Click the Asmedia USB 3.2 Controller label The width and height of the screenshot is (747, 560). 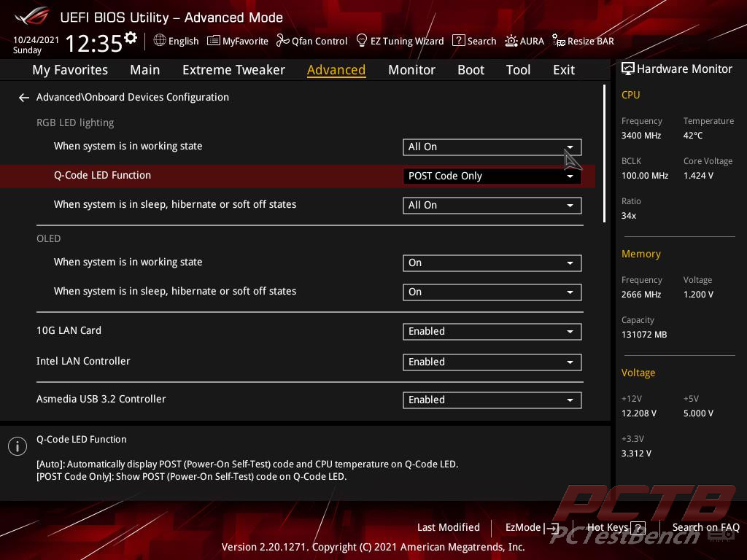[x=101, y=399]
